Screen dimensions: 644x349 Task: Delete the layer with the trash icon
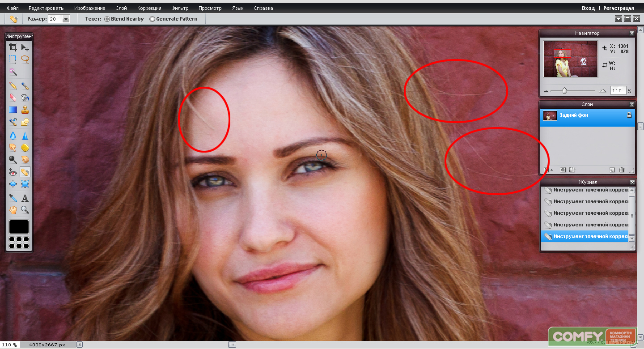click(x=622, y=170)
